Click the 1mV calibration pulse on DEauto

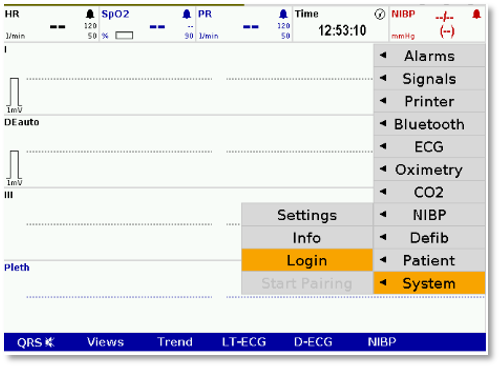click(x=14, y=165)
